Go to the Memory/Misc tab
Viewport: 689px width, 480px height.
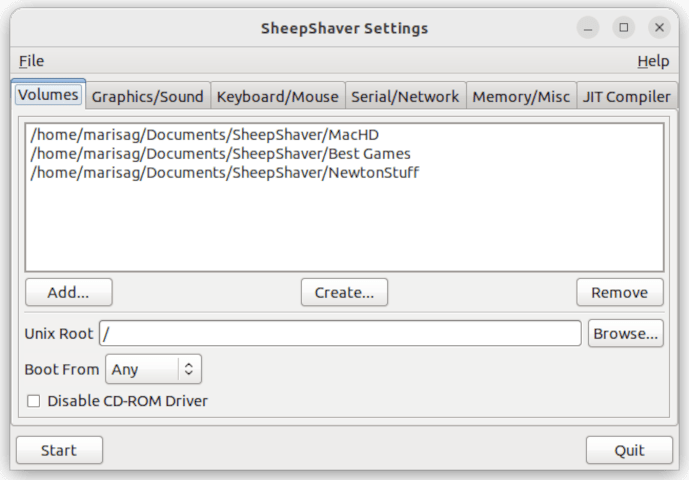click(521, 96)
